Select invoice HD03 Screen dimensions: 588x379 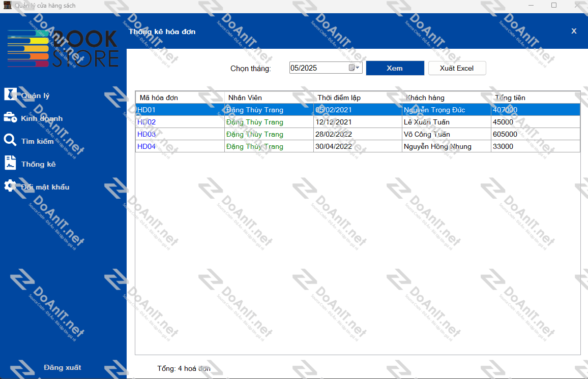coord(146,134)
